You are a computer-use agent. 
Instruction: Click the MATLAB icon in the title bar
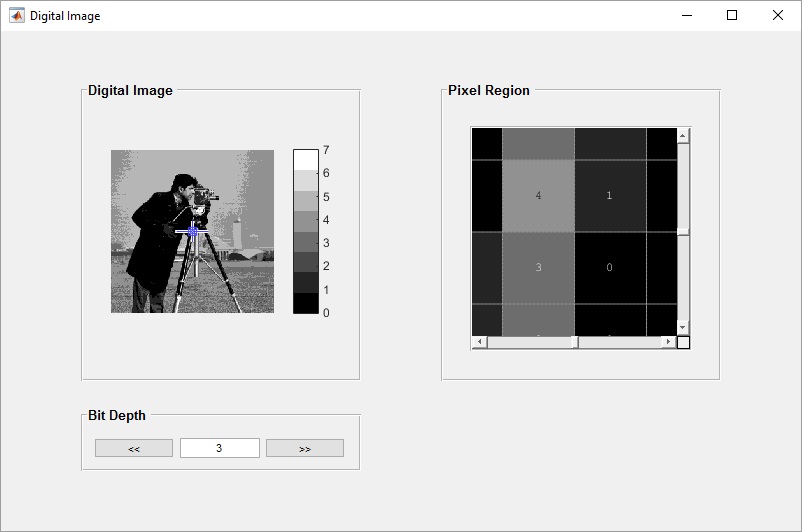16,15
